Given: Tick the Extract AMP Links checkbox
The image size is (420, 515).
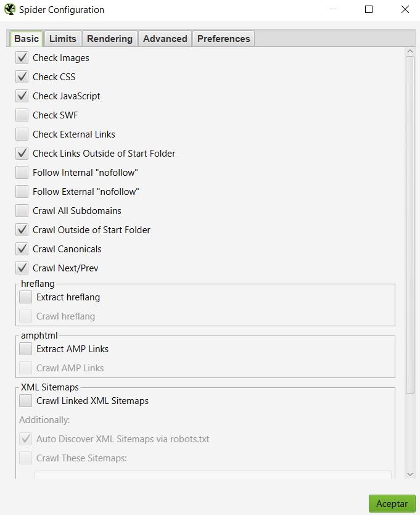Looking at the screenshot, I should pos(26,349).
